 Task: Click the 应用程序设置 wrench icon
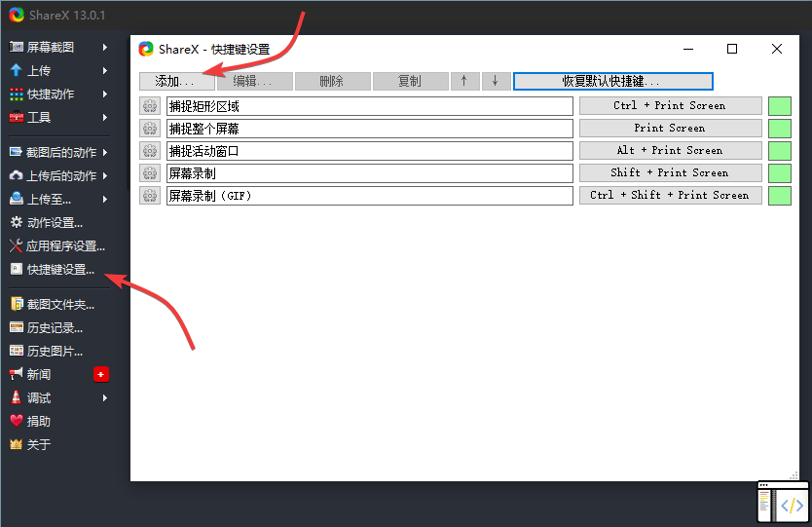16,246
